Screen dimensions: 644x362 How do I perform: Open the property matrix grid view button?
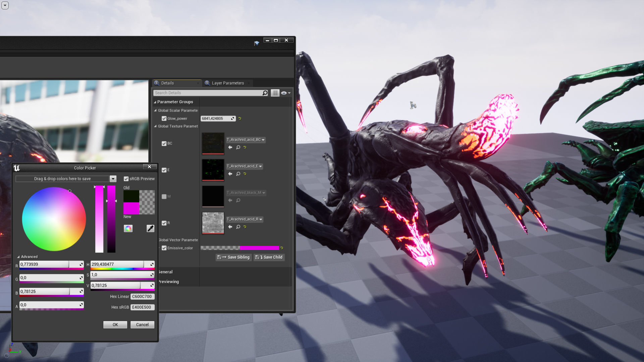[x=275, y=93]
